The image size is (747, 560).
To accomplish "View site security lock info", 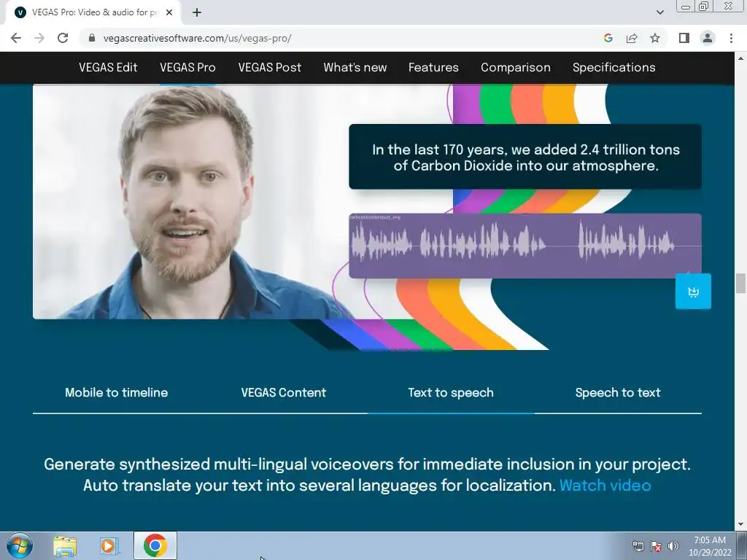I will (92, 38).
